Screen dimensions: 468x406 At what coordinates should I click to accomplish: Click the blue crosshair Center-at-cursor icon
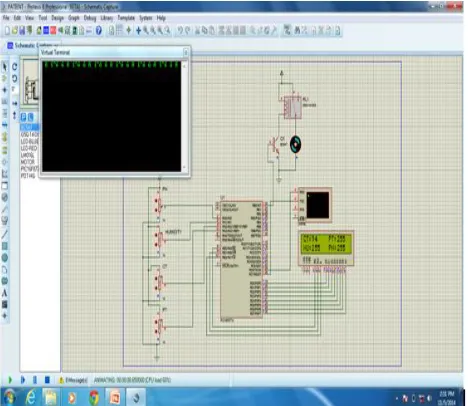(139, 31)
